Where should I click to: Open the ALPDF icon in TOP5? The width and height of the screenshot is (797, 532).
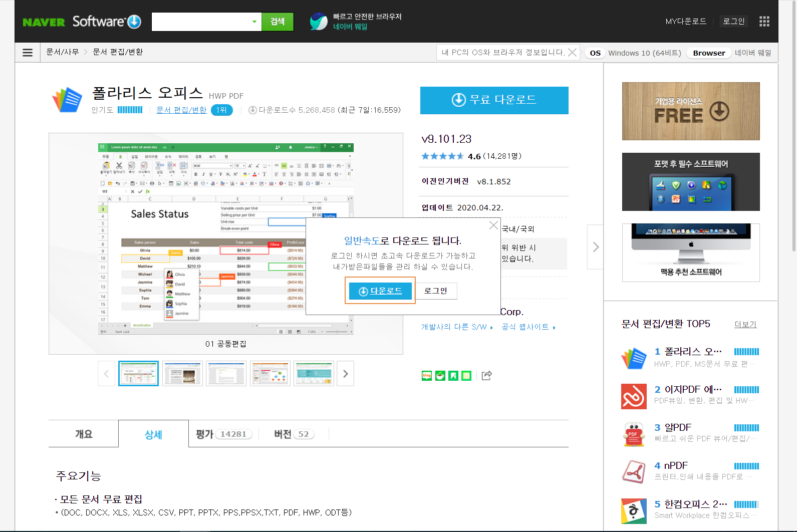tap(634, 434)
